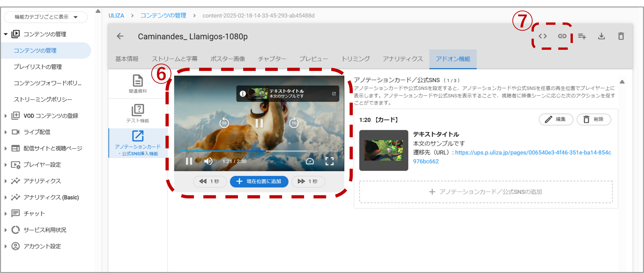Screen dimensions: 644x273
Task: Switch to ストリームと字幕 tab
Action: (174, 59)
